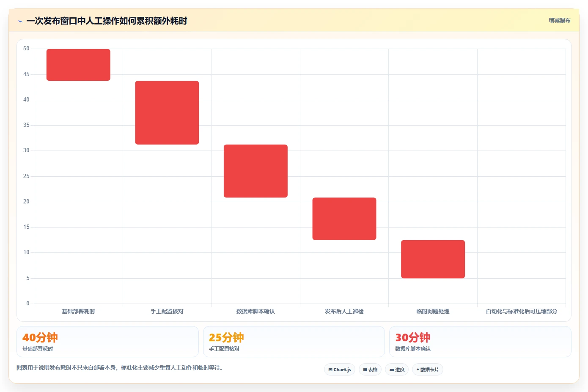
Task: Click the chart title 一次发布窗口中人工操作如何累积额外耗时
Action: [x=107, y=21]
